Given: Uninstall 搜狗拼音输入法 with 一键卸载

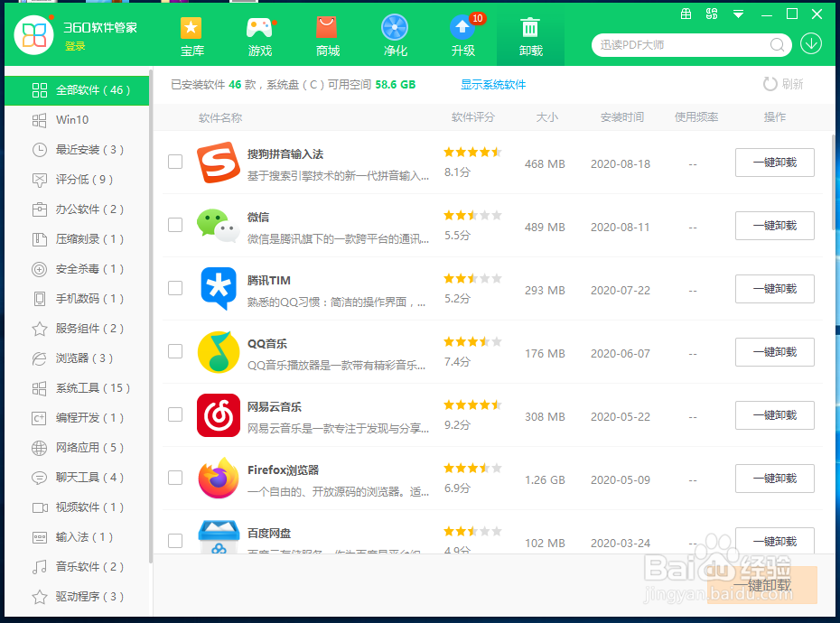Looking at the screenshot, I should [x=775, y=163].
